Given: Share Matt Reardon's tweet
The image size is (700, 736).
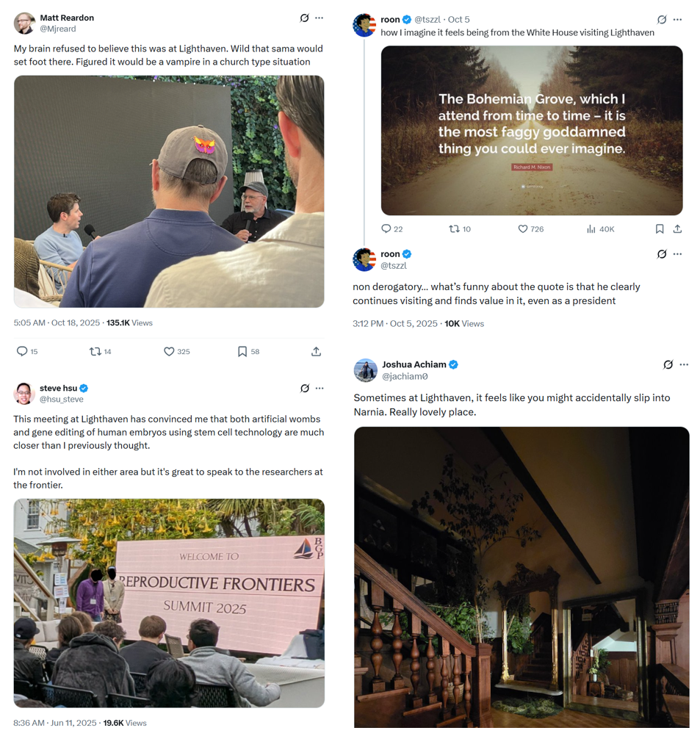Looking at the screenshot, I should [316, 351].
